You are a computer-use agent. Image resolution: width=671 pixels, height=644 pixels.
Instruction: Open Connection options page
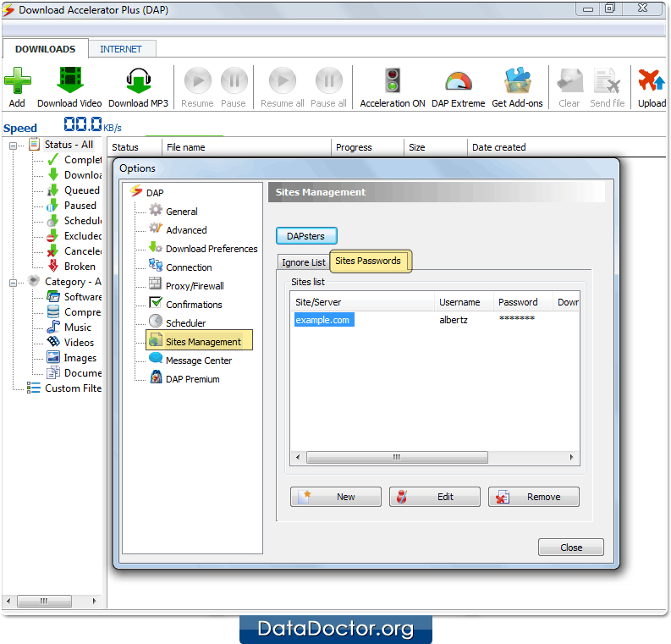180,267
